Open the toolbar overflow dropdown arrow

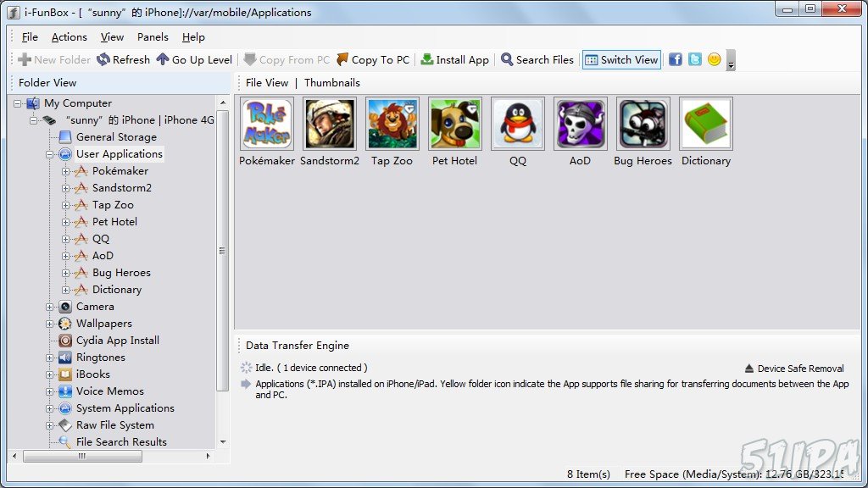(x=731, y=60)
